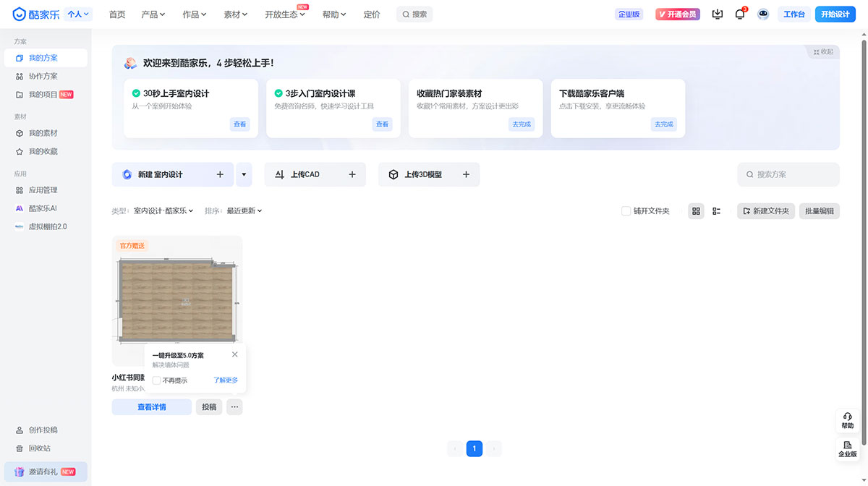868x486 pixels.
Task: Open the 素材 menu in top navigation
Action: click(x=235, y=13)
